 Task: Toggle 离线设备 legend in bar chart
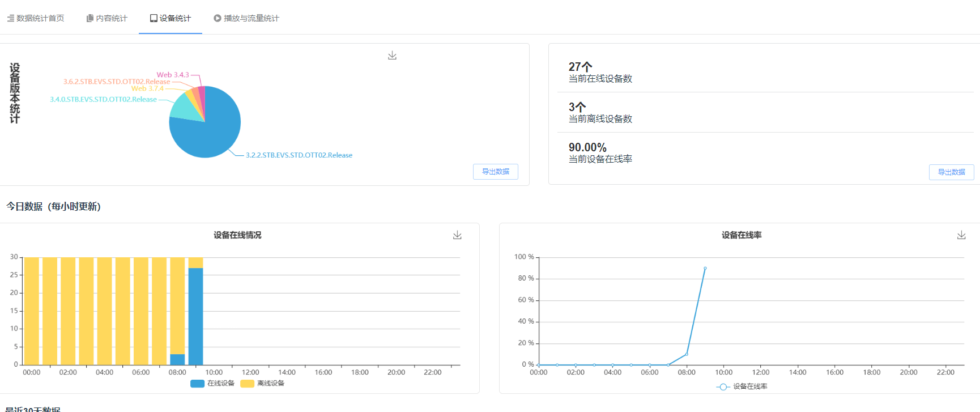(x=263, y=384)
